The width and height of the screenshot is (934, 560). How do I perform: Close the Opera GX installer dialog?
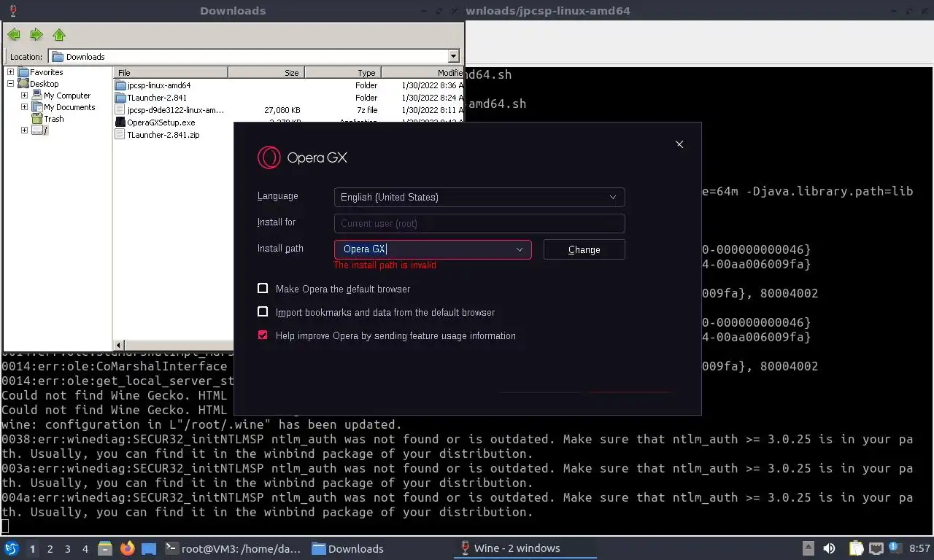tap(679, 144)
